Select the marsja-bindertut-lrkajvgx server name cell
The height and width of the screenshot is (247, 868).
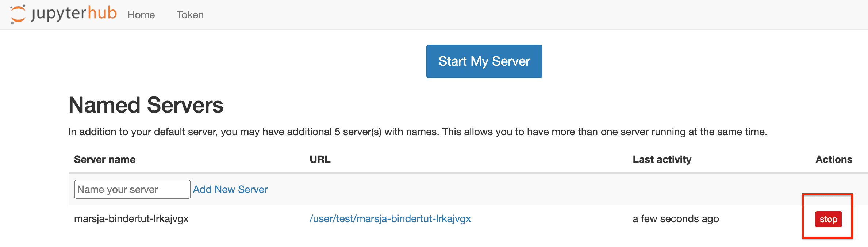[x=131, y=219]
